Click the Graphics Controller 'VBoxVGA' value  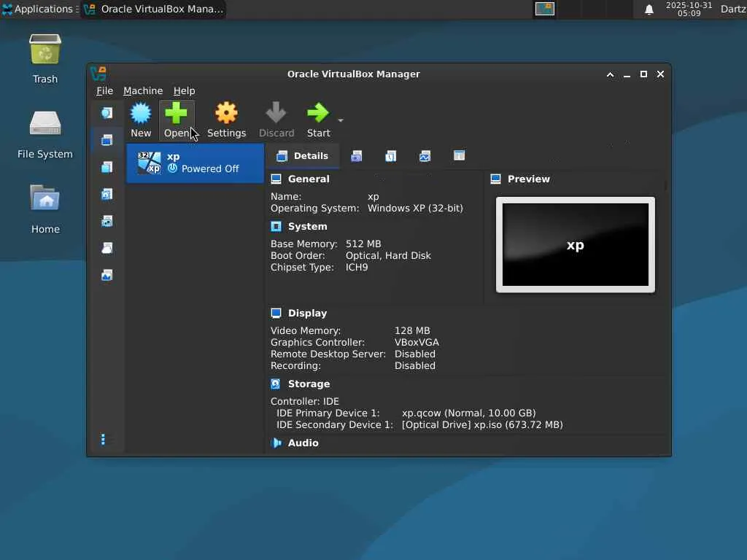[417, 343]
